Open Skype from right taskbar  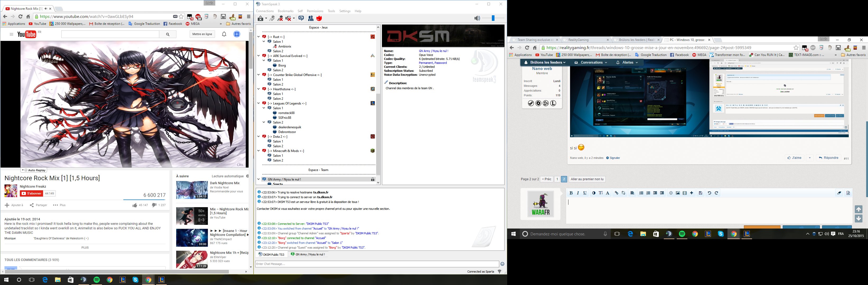[721, 234]
